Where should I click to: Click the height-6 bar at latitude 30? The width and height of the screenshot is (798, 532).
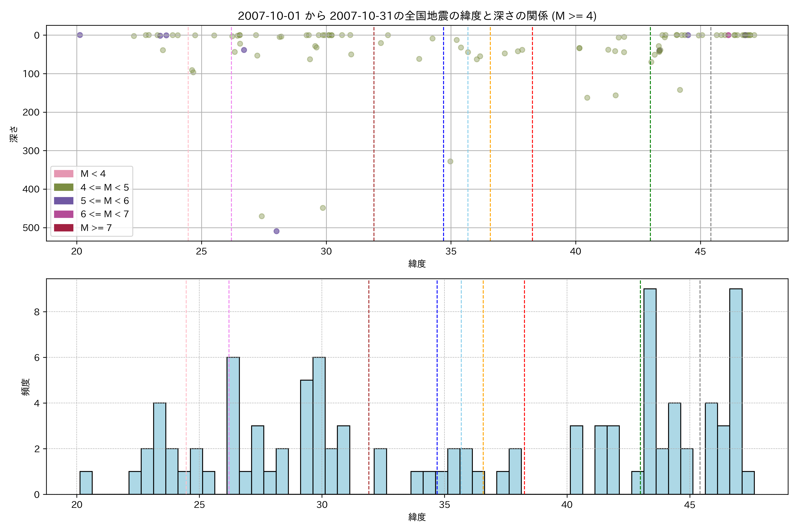pos(319,425)
